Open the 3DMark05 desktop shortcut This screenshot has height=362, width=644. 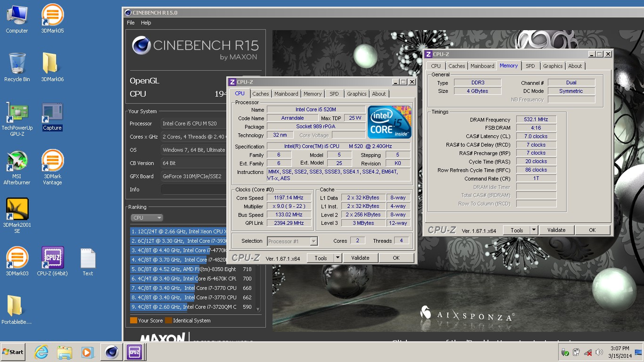coord(52,19)
